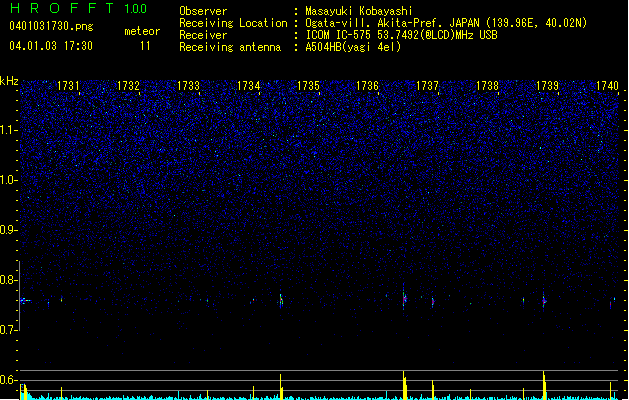Screen dimensions: 629x400
Task: Click the Receiving Location label
Action: 233,23
